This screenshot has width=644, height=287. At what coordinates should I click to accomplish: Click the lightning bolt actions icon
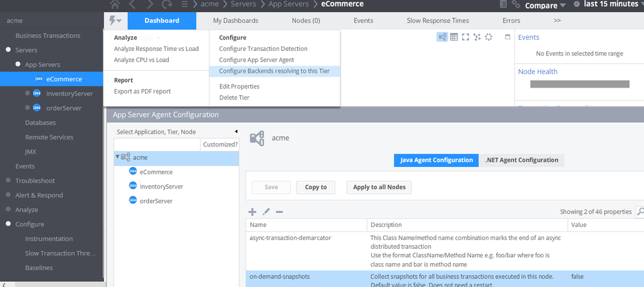coord(115,21)
